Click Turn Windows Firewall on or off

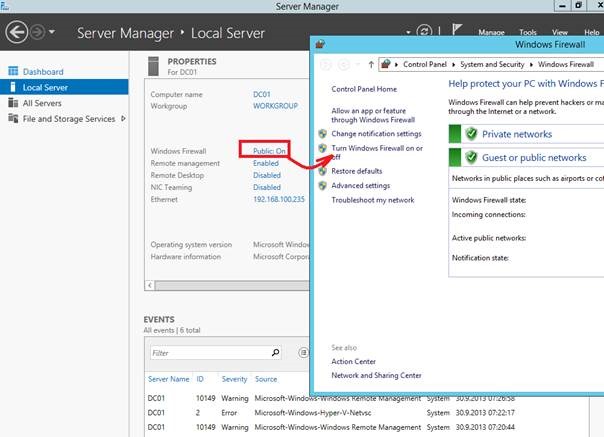pos(377,152)
